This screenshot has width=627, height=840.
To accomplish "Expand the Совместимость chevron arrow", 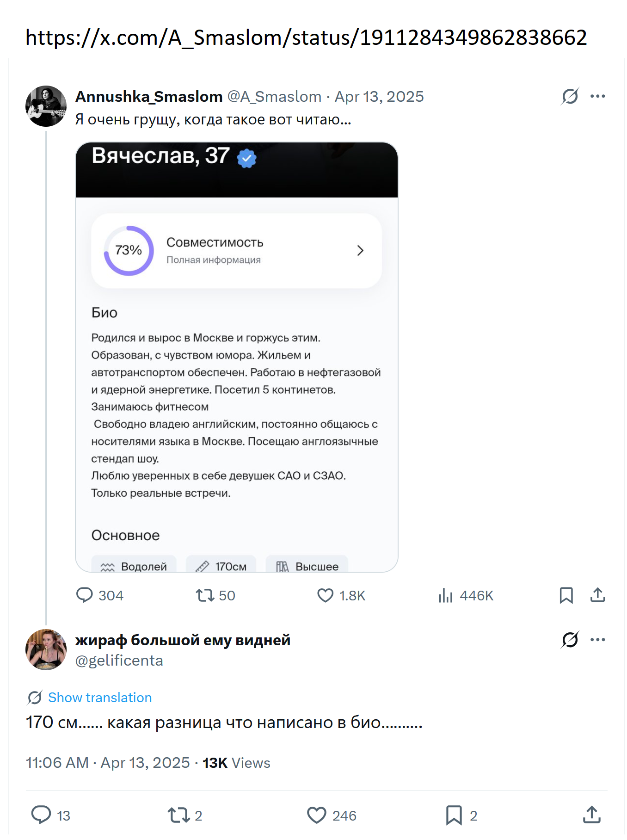I will pyautogui.click(x=360, y=251).
